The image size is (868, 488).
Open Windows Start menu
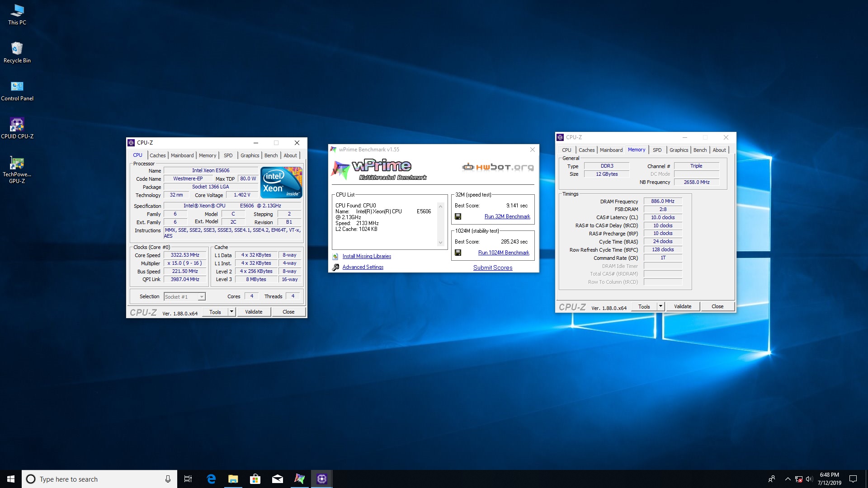[11, 479]
